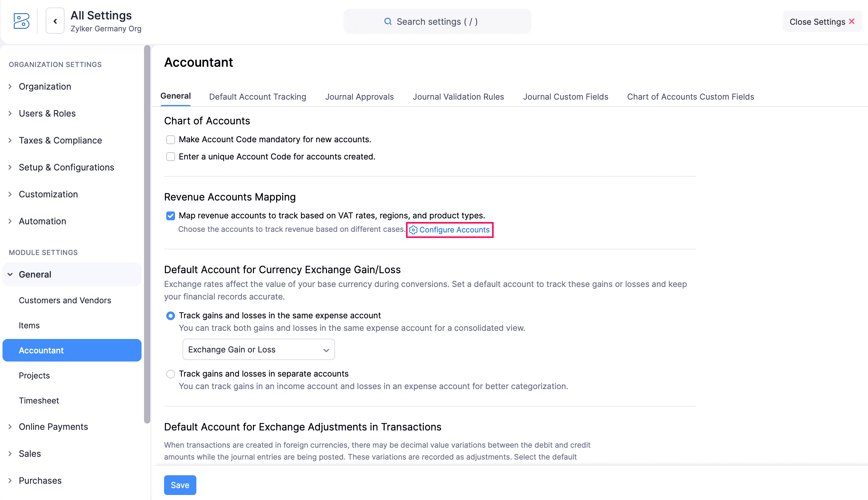Click the Zoho Books logo
The width and height of the screenshot is (868, 500).
(21, 21)
